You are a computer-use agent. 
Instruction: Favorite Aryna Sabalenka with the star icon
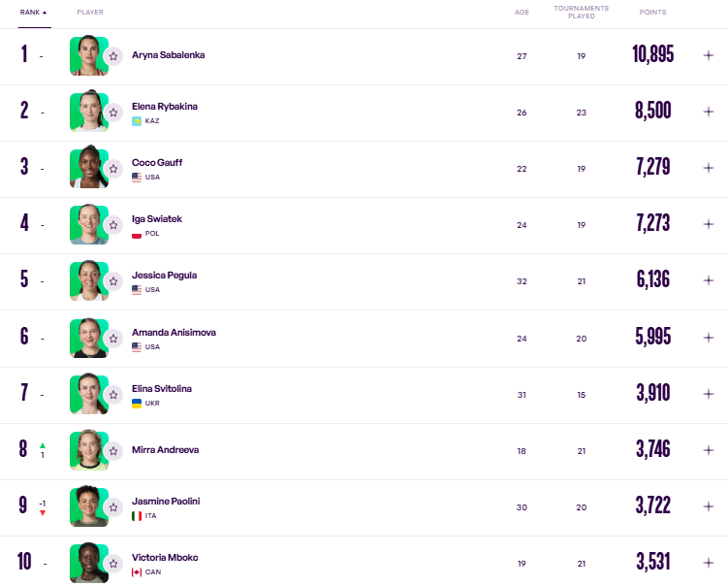tap(113, 56)
